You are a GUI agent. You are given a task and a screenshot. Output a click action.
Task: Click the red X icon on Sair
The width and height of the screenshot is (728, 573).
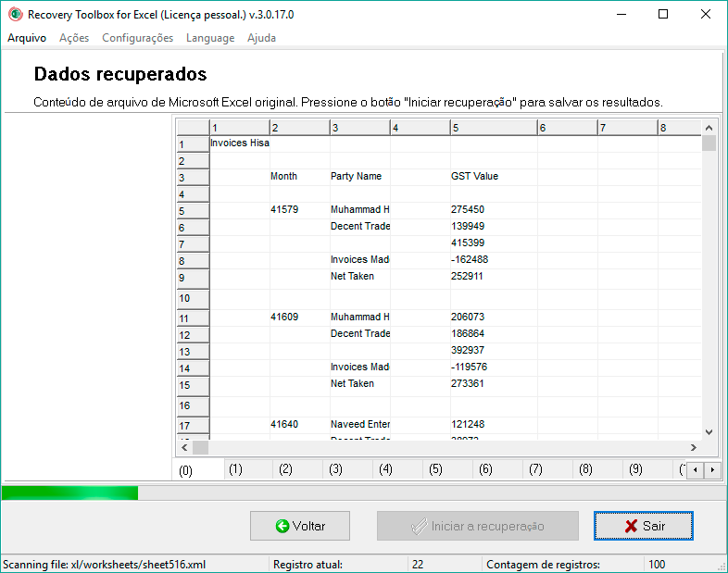(631, 526)
